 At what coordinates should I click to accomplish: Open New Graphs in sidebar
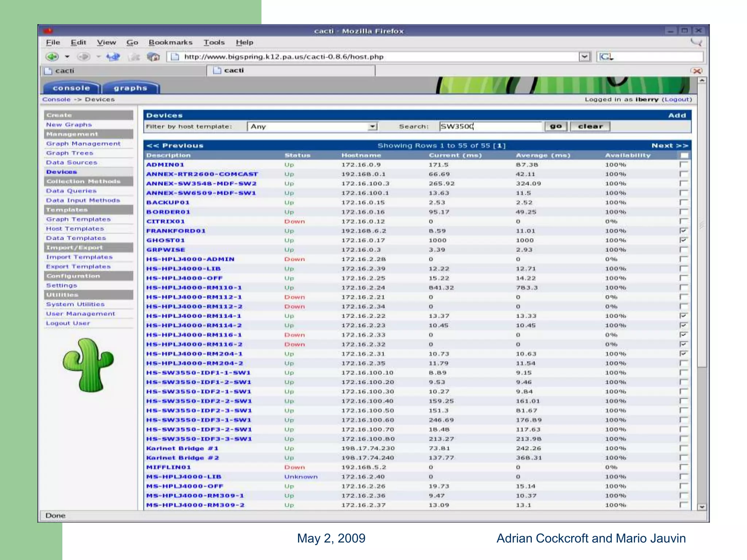coord(69,125)
